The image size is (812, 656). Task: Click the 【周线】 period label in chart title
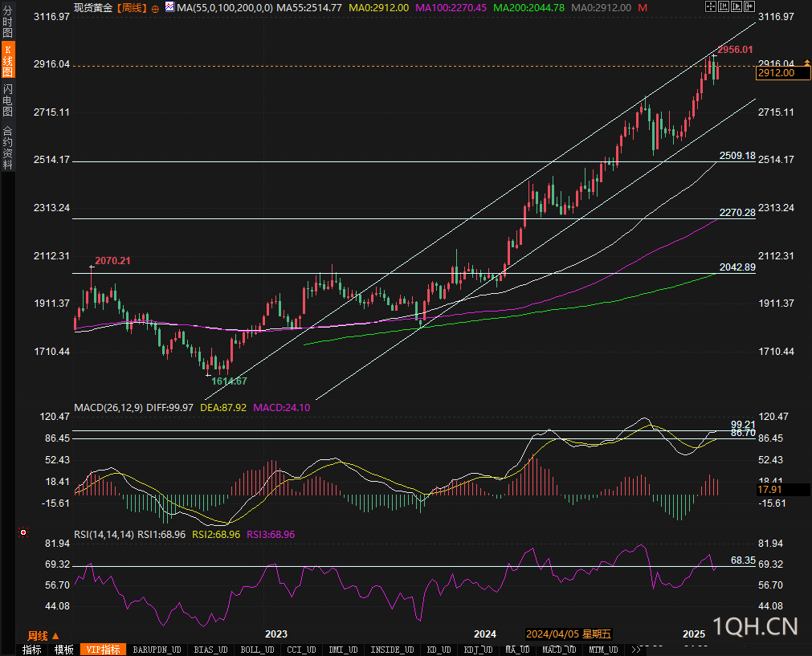pyautogui.click(x=132, y=7)
